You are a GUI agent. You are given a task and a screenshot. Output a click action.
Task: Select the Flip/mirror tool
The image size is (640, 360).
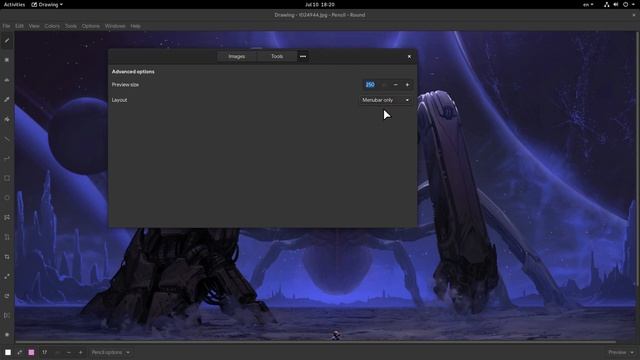pyautogui.click(x=7, y=316)
